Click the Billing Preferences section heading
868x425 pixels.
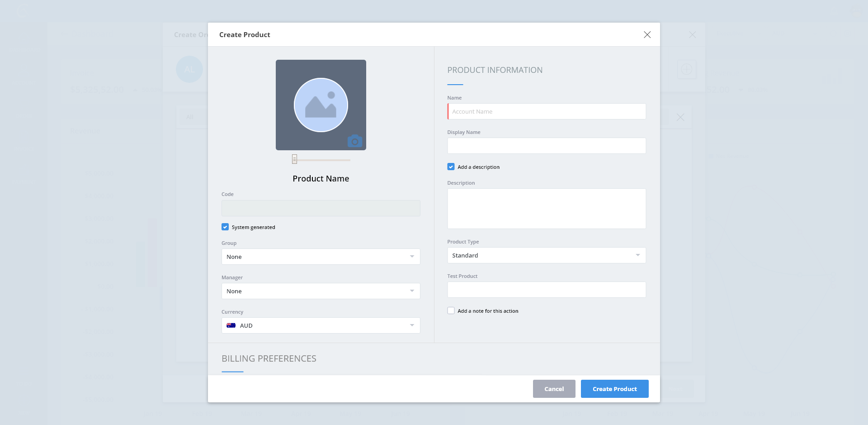(x=269, y=358)
